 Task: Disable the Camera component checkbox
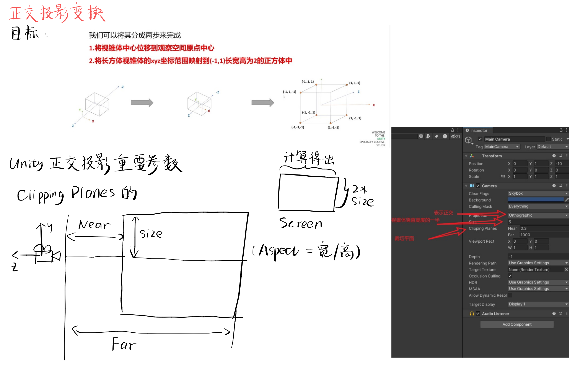point(478,186)
